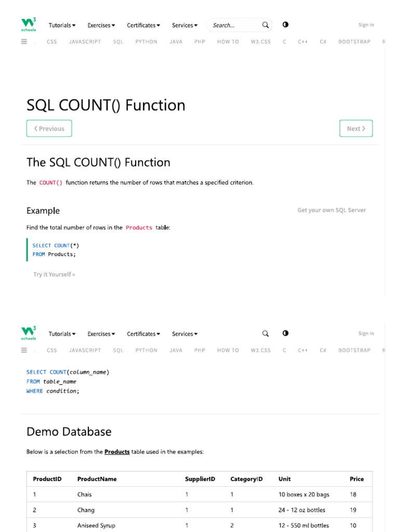Click the Products table link
The height and width of the screenshot is (532, 399).
click(117, 451)
